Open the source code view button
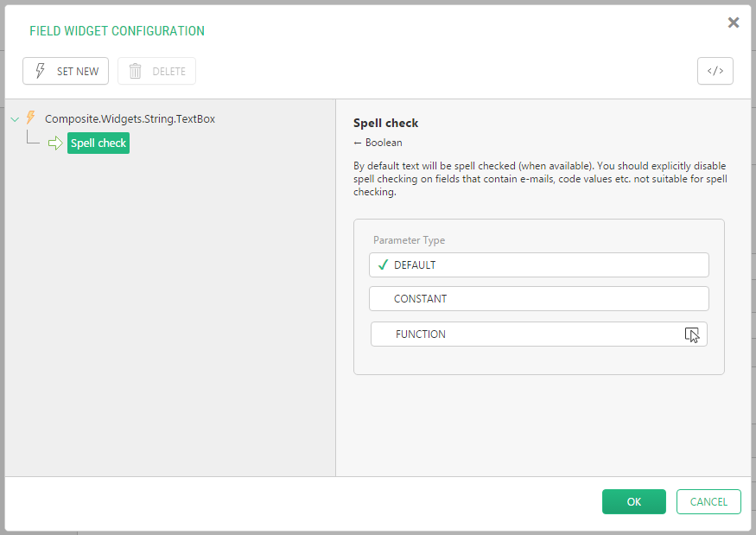This screenshot has height=535, width=756. click(715, 71)
